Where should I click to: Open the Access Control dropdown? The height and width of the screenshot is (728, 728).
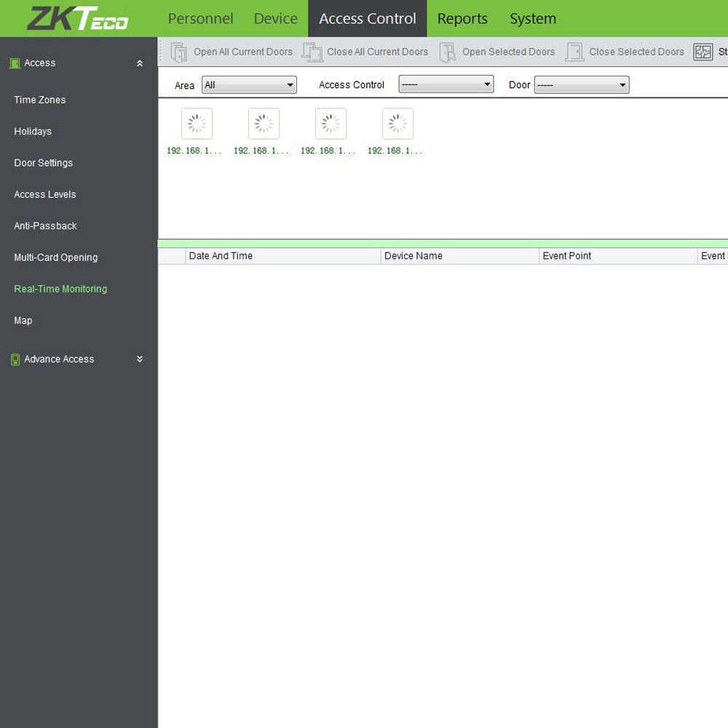446,84
